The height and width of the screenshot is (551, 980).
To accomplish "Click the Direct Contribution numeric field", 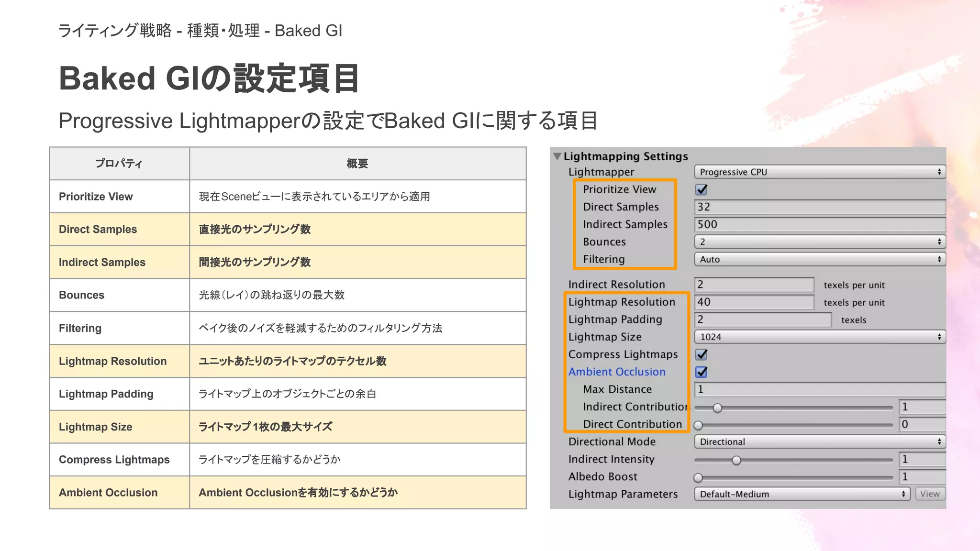I will (922, 424).
